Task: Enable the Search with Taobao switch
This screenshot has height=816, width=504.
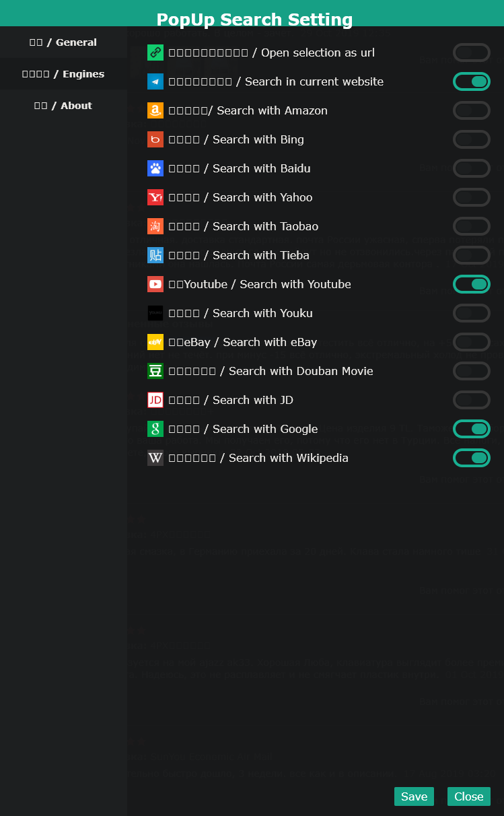Action: pos(472,226)
